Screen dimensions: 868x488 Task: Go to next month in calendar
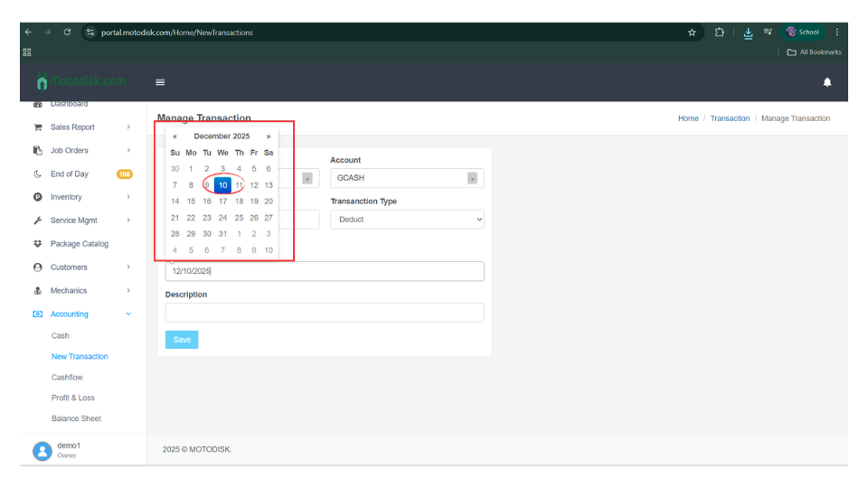[x=269, y=136]
